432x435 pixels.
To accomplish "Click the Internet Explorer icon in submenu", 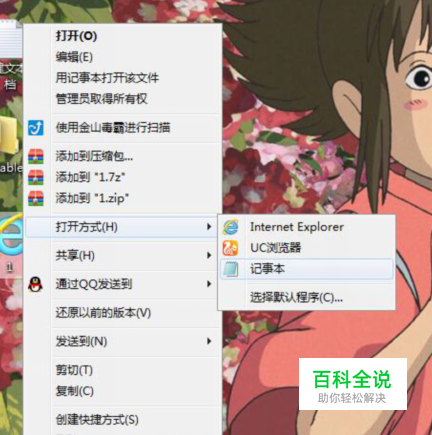I will (x=231, y=227).
